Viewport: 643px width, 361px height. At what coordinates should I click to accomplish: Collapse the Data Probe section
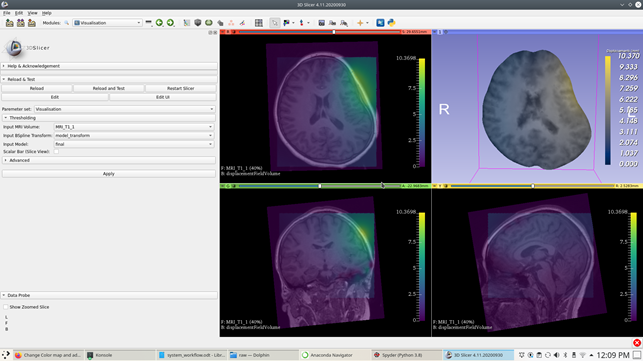point(109,295)
